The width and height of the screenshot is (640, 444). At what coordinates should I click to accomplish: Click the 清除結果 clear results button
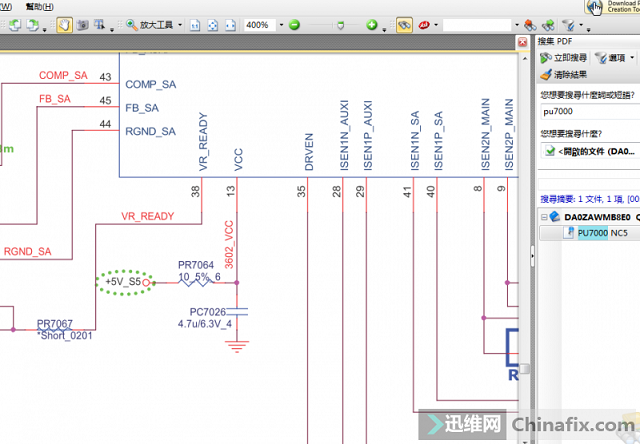(x=565, y=74)
